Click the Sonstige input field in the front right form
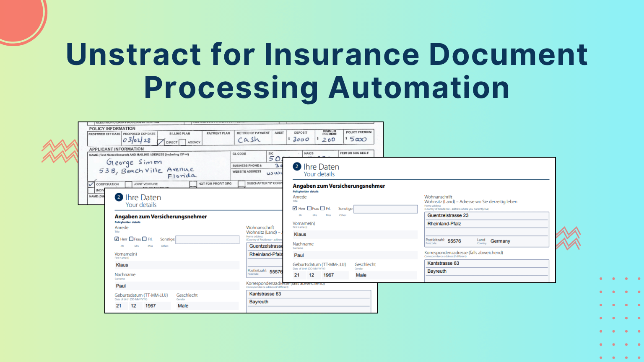This screenshot has height=362, width=644. 385,209
